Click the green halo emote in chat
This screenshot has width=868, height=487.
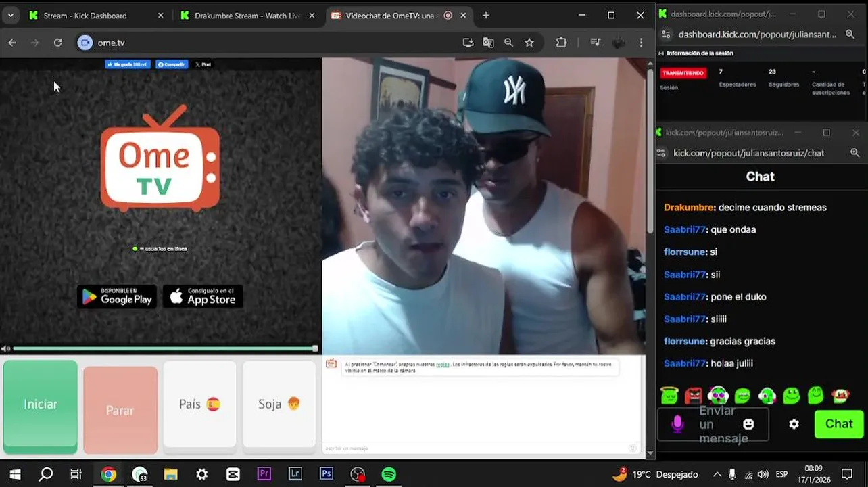click(x=669, y=395)
